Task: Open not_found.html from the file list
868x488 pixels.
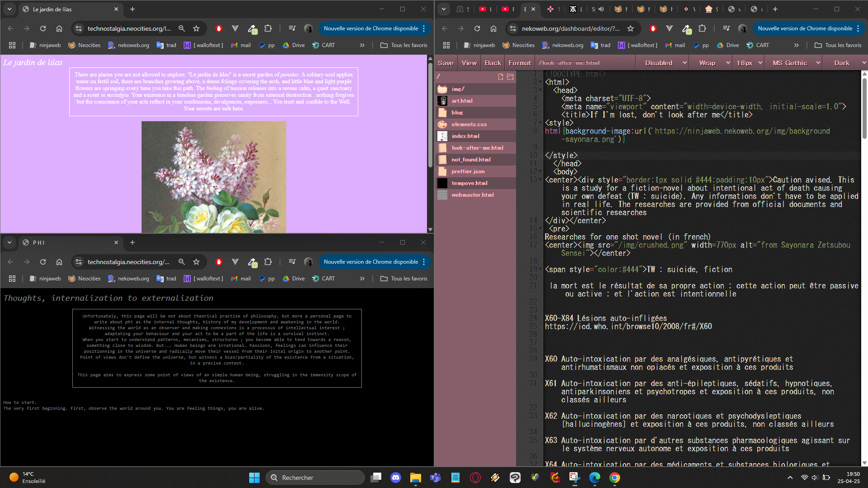Action: 476,160
